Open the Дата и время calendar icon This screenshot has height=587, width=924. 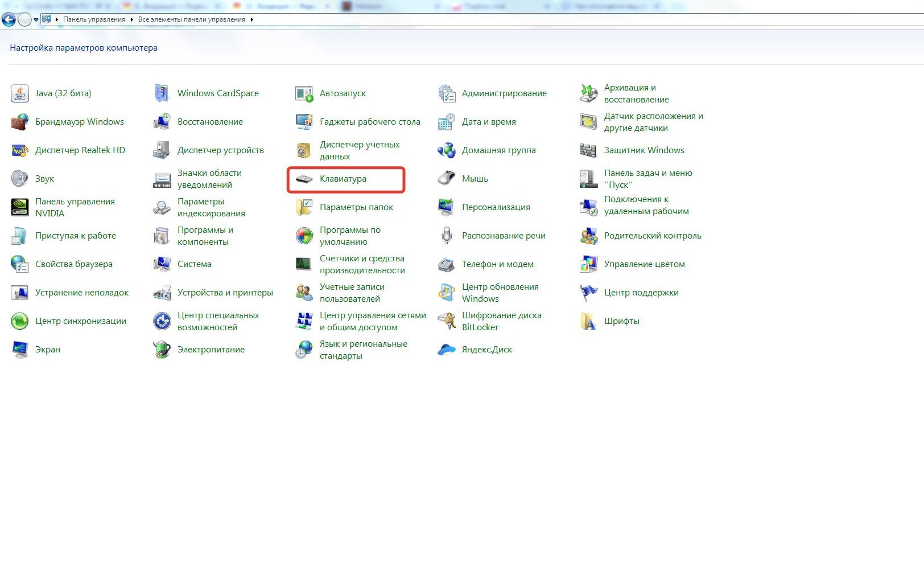[x=447, y=122]
